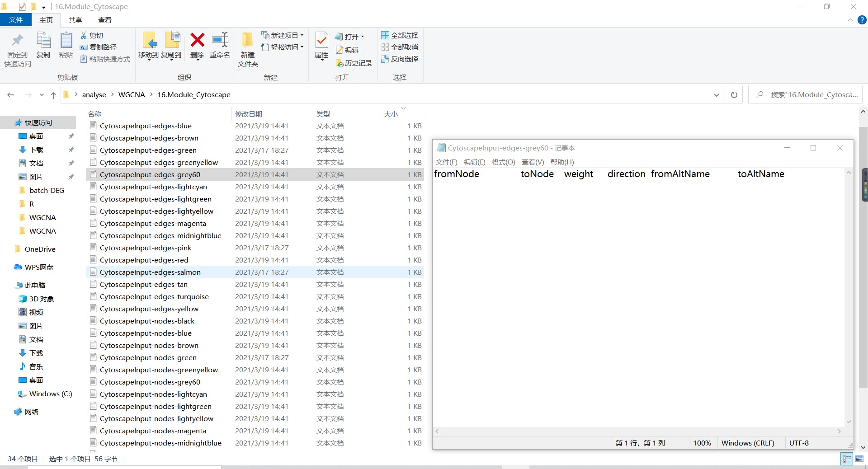868x469 pixels.
Task: Open Notepad's Help menu
Action: 562,162
